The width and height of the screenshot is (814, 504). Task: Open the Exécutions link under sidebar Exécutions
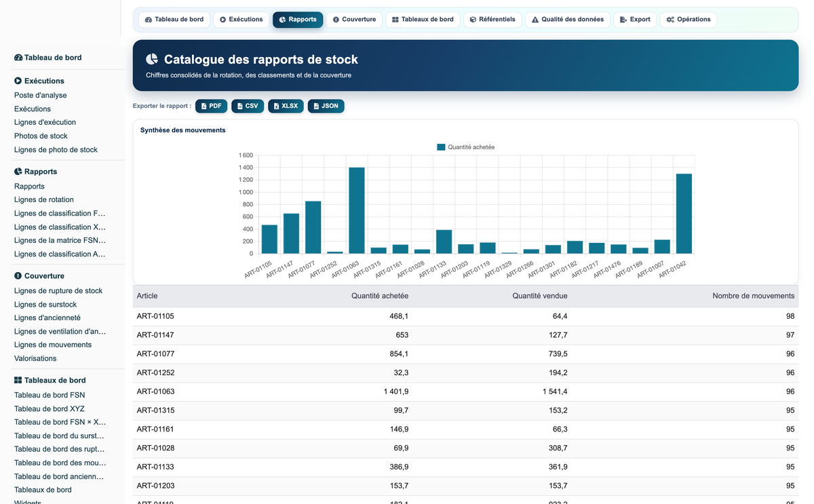coord(33,109)
